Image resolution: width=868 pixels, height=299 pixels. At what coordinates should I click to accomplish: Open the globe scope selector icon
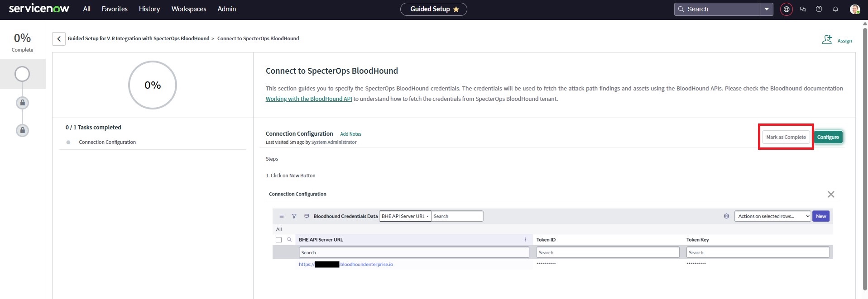click(786, 9)
